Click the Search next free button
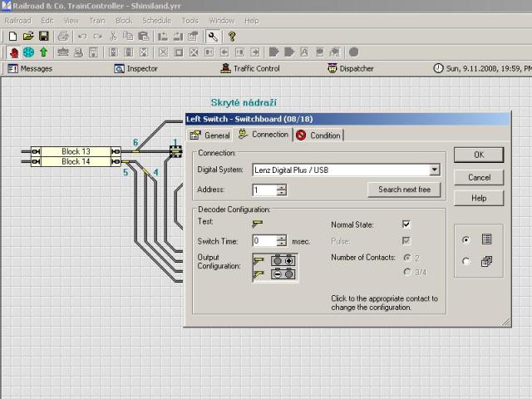This screenshot has height=399, width=532. tap(404, 190)
